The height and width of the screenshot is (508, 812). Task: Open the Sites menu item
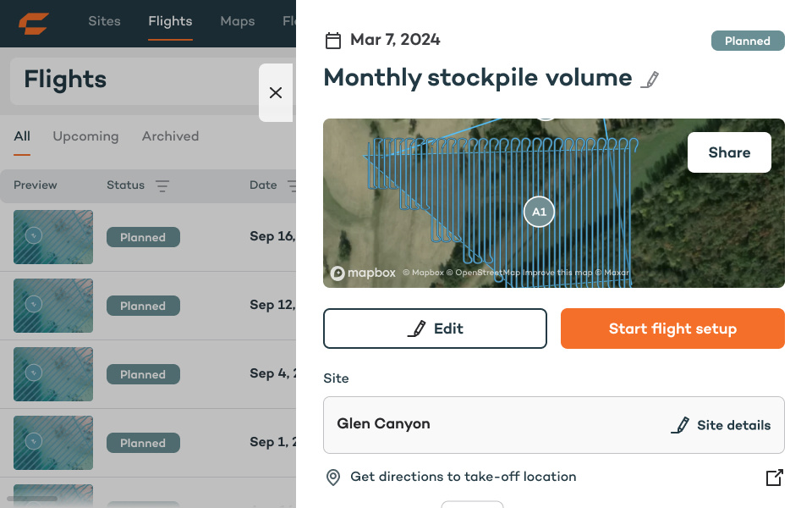point(104,21)
